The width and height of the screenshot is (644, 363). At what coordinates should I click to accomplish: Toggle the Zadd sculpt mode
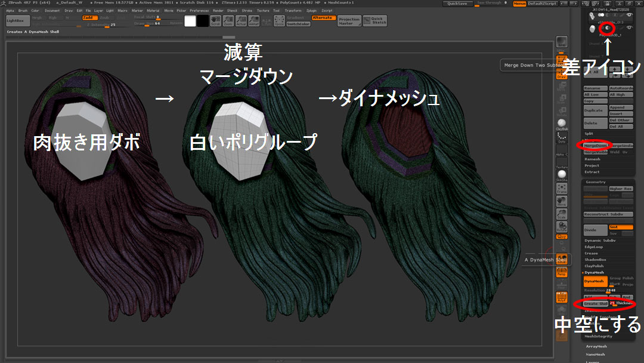click(90, 18)
